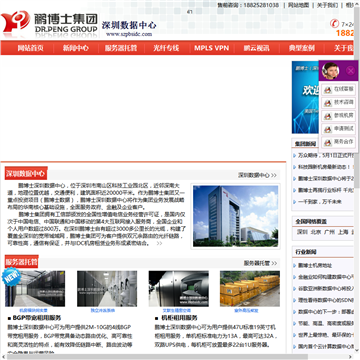
Task: Click industry news 金融业如何构建数据中心
Action: click(326, 277)
